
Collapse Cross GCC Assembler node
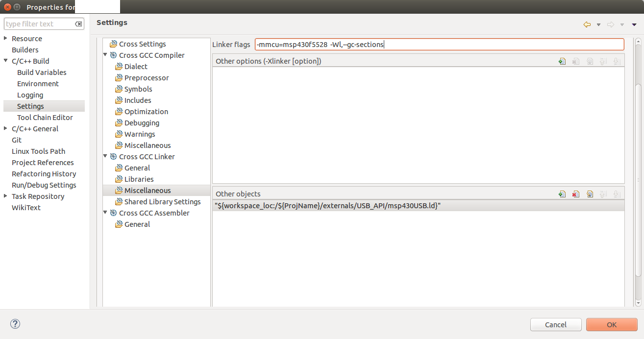[x=105, y=213]
